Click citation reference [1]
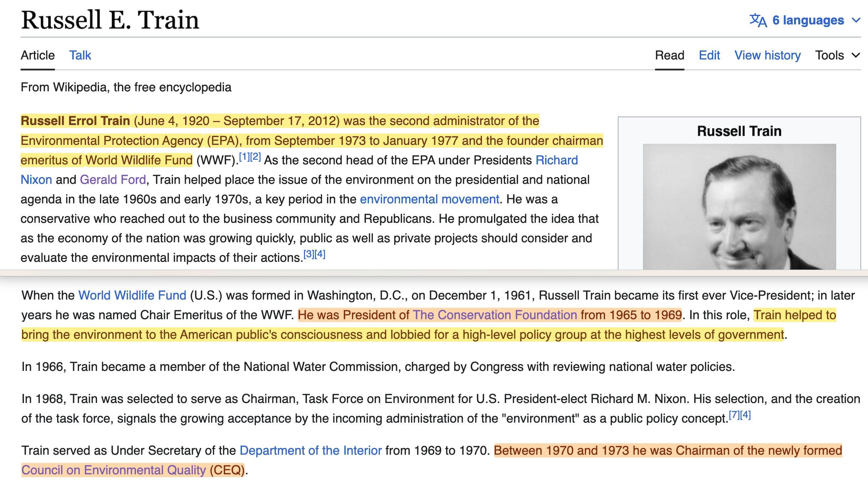Screen dimensions: 868x495 (244, 157)
